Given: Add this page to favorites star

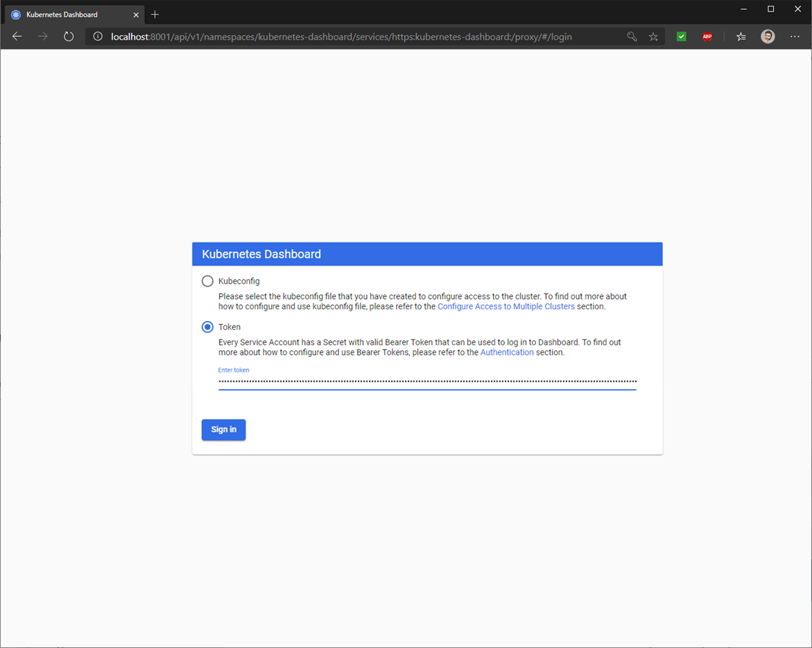Looking at the screenshot, I should click(x=653, y=37).
